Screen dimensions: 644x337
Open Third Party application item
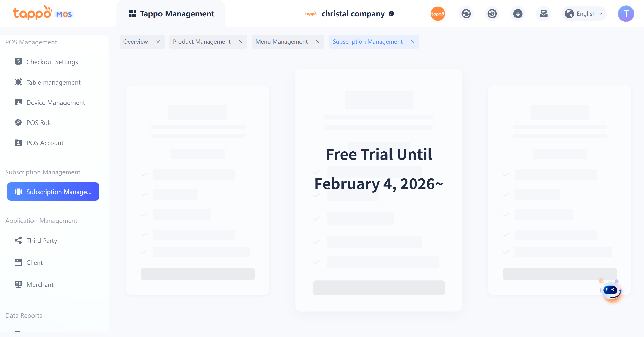(x=42, y=241)
